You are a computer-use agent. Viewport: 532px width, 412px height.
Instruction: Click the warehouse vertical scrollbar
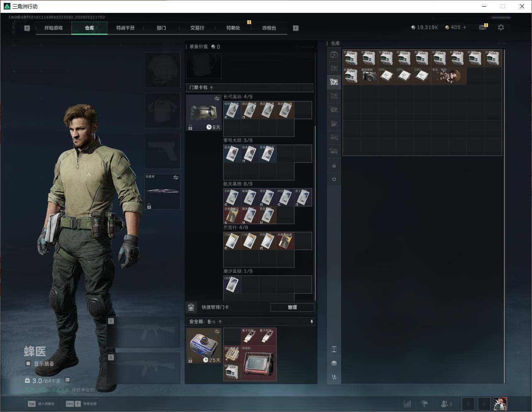[505, 216]
